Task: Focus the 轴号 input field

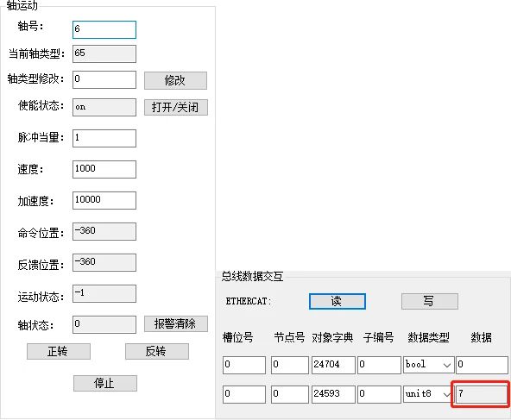Action: point(104,29)
